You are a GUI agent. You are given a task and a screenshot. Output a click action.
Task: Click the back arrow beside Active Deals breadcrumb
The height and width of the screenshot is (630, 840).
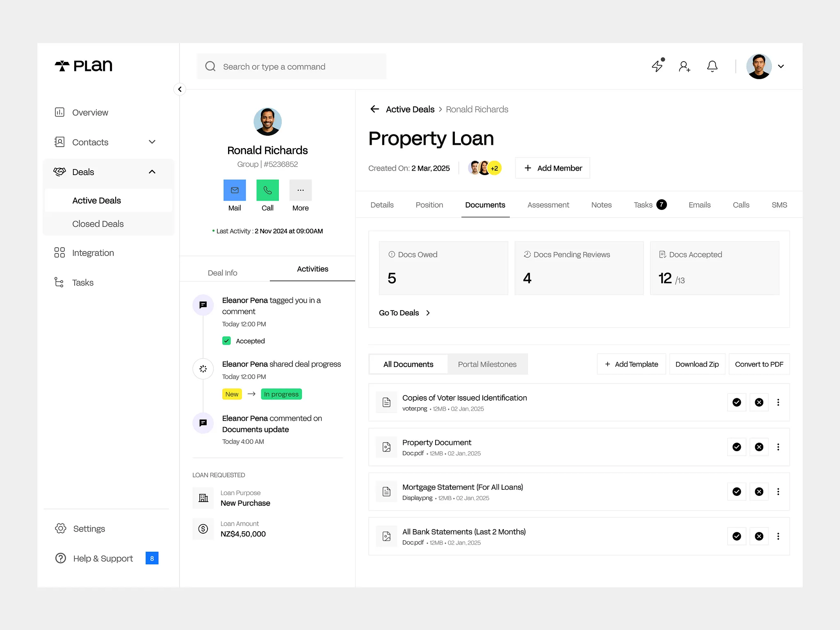374,109
